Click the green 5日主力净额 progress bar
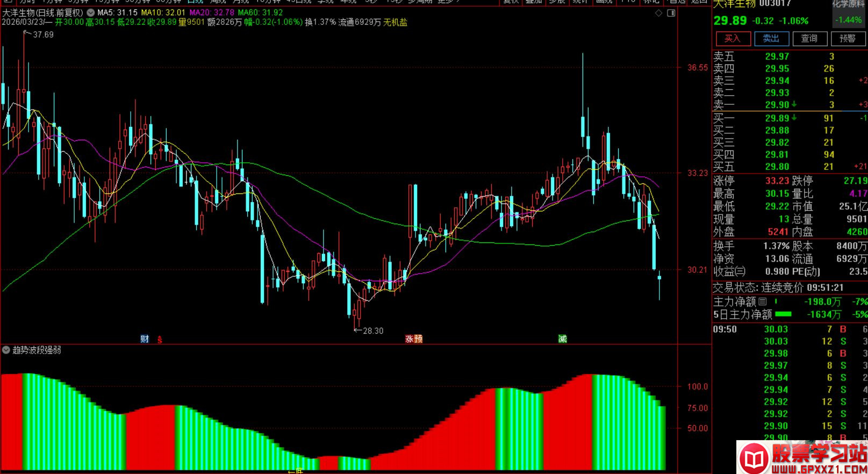This screenshot has height=474, width=868. [783, 314]
